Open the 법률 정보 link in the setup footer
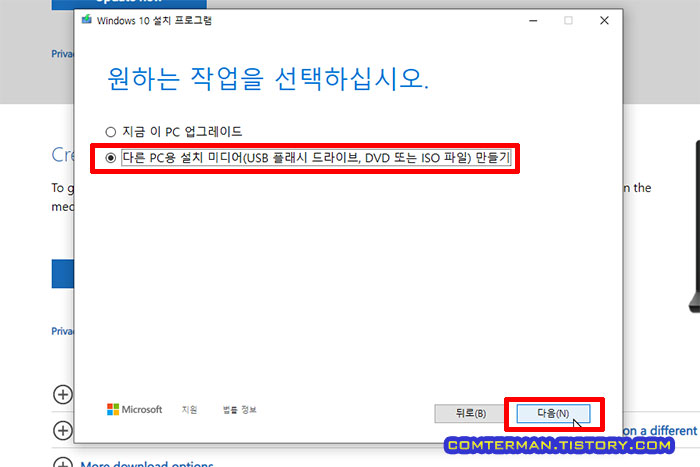Screen dimensions: 700x467 pos(240,409)
